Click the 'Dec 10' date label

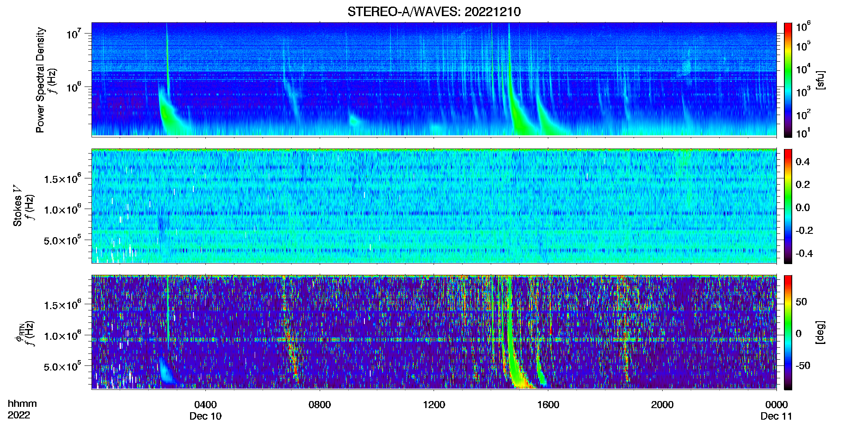coord(205,416)
